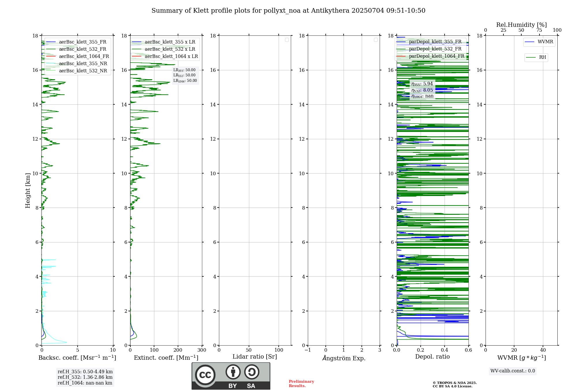577x392 pixels.
Task: Click the empty legend box in Ångström plot
Action: (376, 40)
